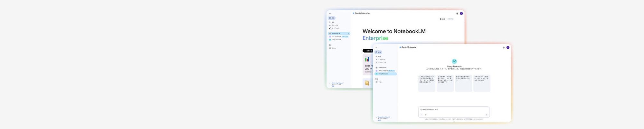Viewport: 644px width, 129px height.
Task: Click the new chat (新規) button in the Deep Research window
Action: coord(378,52)
